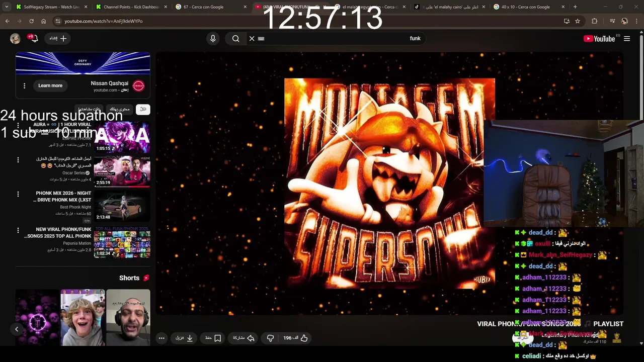Click the Oscar Series channel name
The image size is (644, 362).
(x=73, y=172)
